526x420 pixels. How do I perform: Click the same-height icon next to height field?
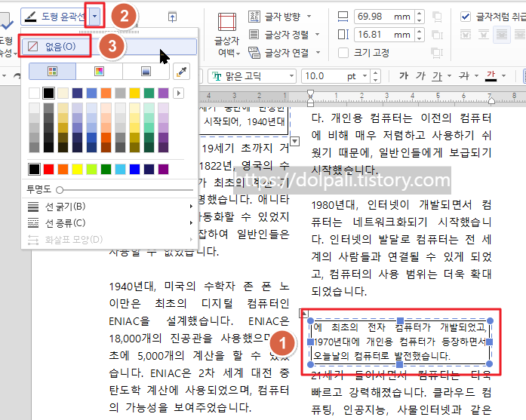[x=437, y=35]
